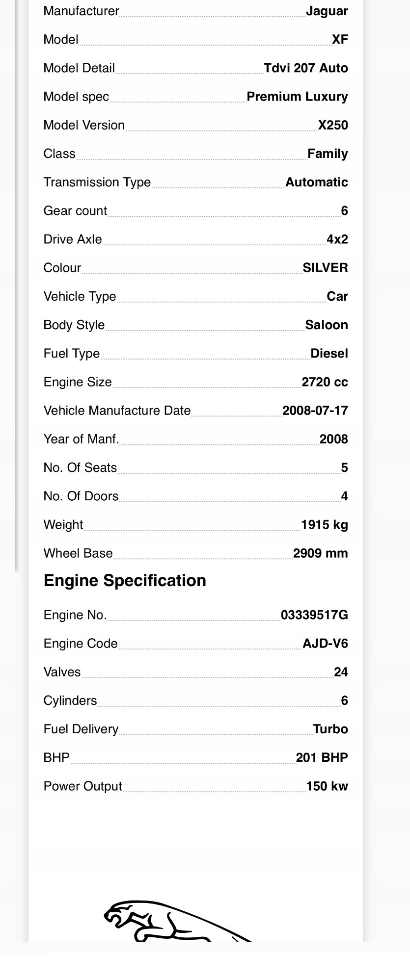Click the Jaguar leaping cat logo
Screen dimensions: 410x980
click(x=178, y=922)
